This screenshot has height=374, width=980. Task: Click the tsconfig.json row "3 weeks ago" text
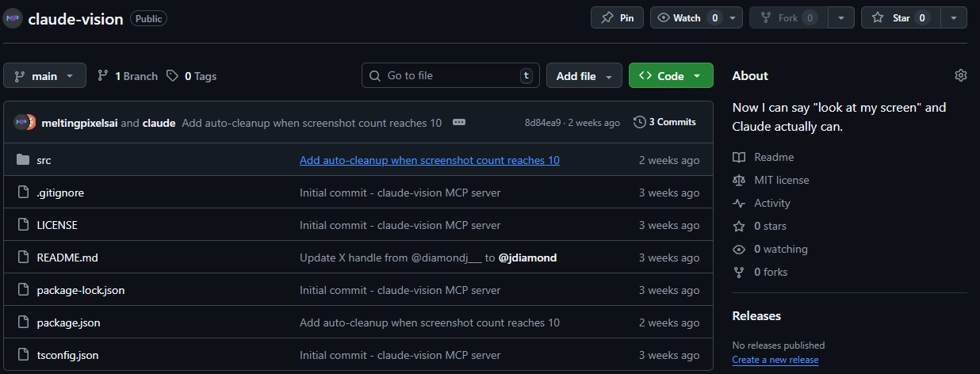click(x=669, y=355)
